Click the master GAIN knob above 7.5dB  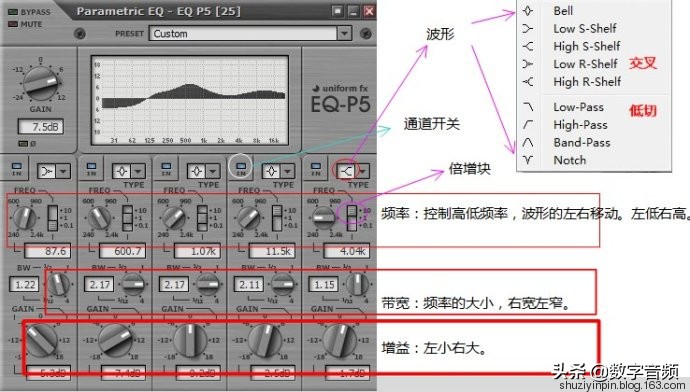[40, 83]
